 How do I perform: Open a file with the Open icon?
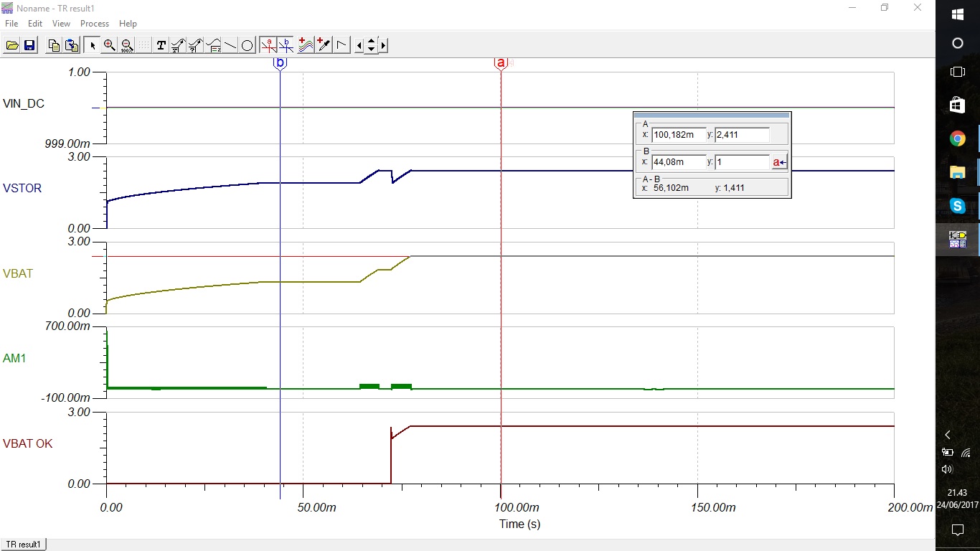pyautogui.click(x=13, y=44)
